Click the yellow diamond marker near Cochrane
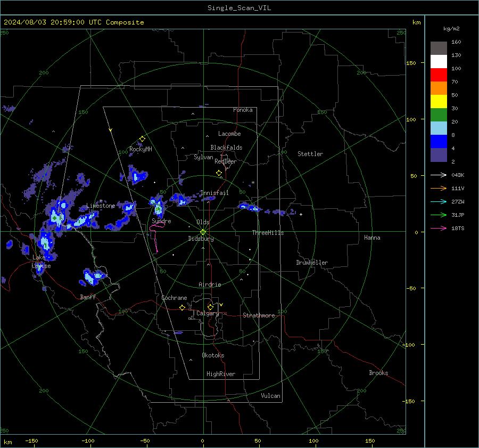Viewport: 479px width, 448px height. pyautogui.click(x=183, y=308)
